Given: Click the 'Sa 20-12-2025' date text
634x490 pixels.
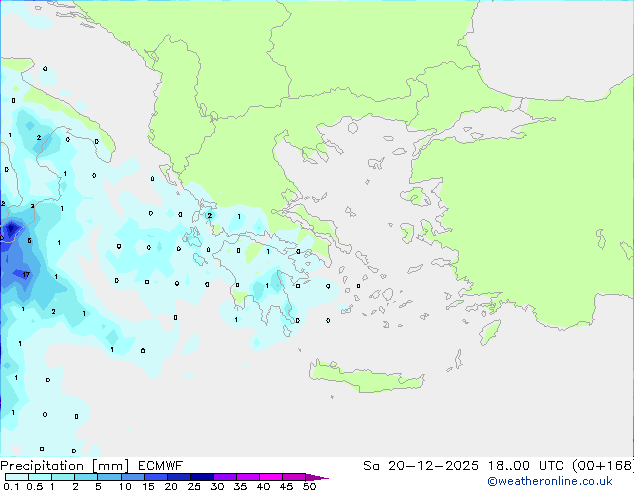Looking at the screenshot, I should click(421, 466).
